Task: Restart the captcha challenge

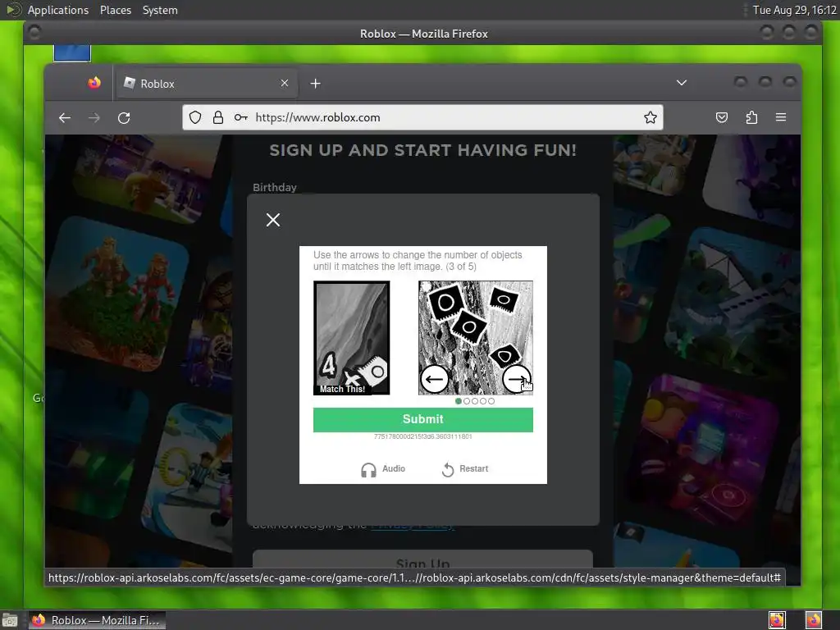Action: pyautogui.click(x=464, y=469)
